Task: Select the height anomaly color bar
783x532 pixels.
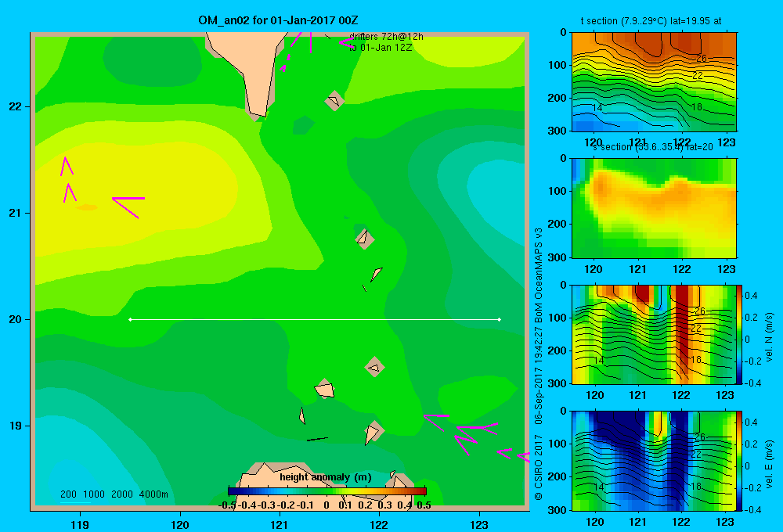Action: [x=327, y=491]
